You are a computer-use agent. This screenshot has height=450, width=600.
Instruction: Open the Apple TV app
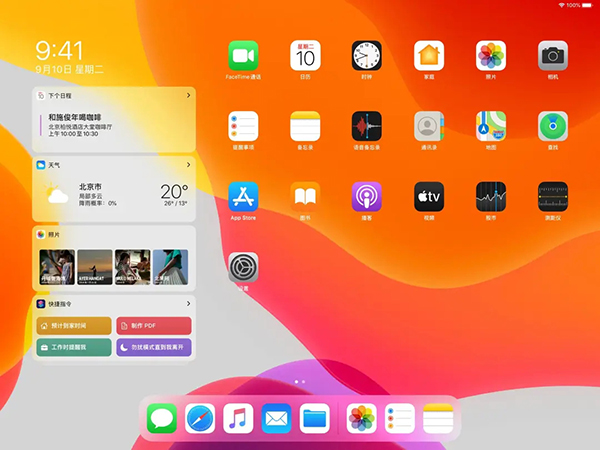click(x=429, y=196)
